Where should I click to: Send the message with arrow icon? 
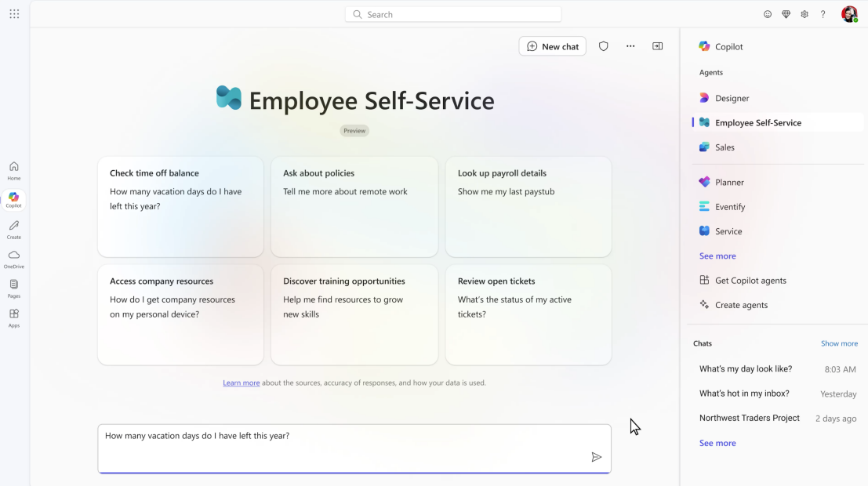coord(596,457)
